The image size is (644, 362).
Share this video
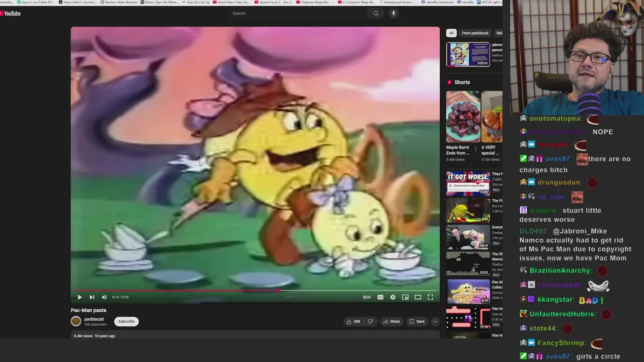[x=391, y=322]
